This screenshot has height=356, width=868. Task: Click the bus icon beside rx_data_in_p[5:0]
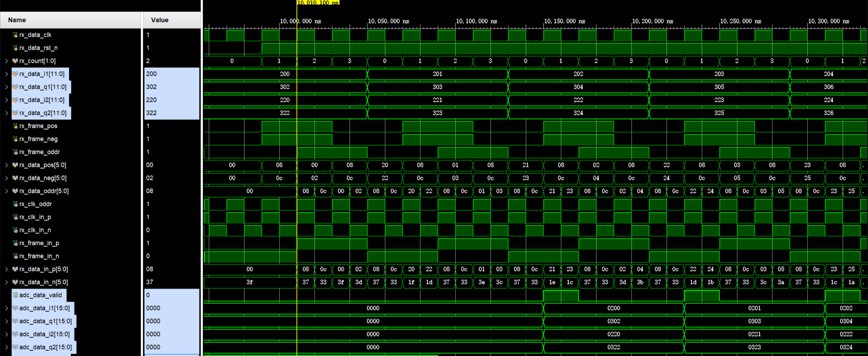15,269
